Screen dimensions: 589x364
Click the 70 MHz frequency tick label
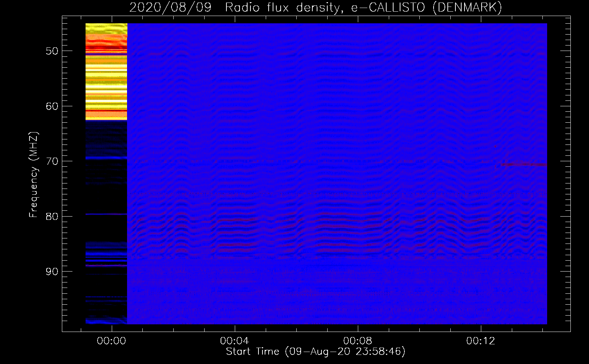coord(52,161)
